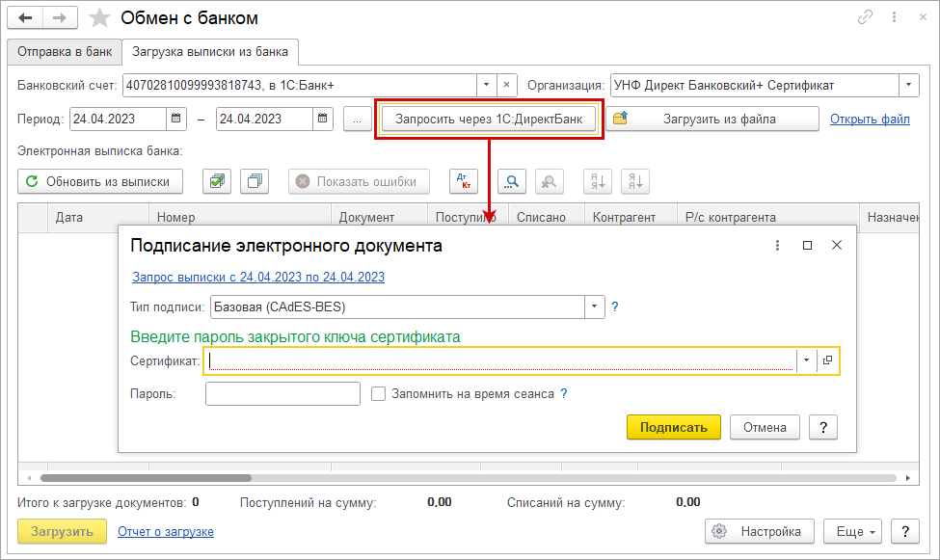
Task: Open calendar for period start date
Action: pyautogui.click(x=176, y=120)
